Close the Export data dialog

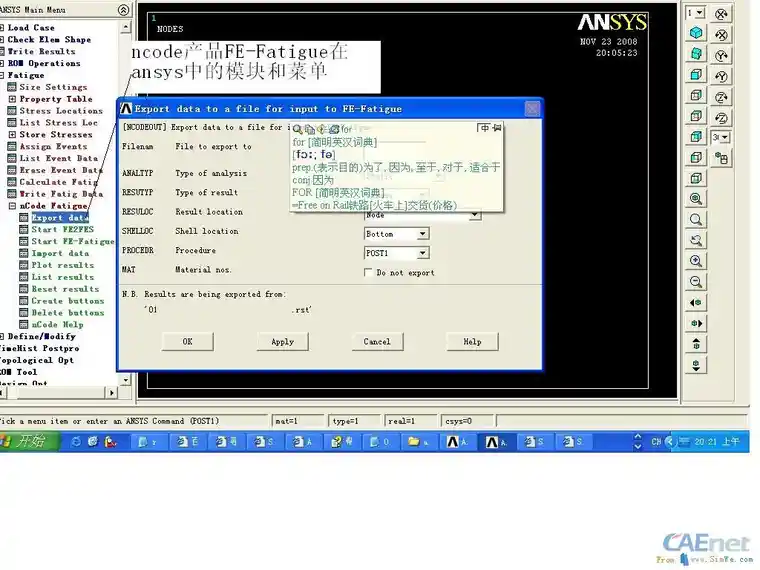(532, 109)
